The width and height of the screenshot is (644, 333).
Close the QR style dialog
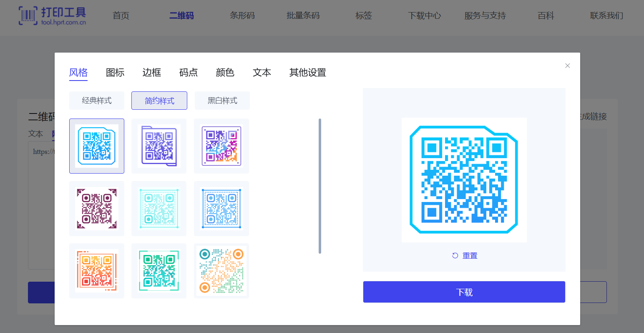(567, 66)
